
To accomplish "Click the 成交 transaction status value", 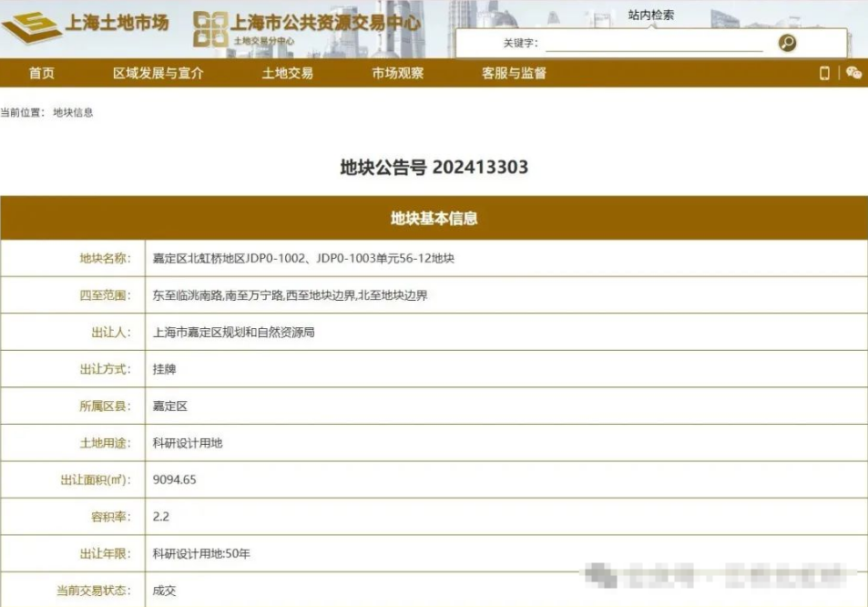I will click(x=164, y=591).
